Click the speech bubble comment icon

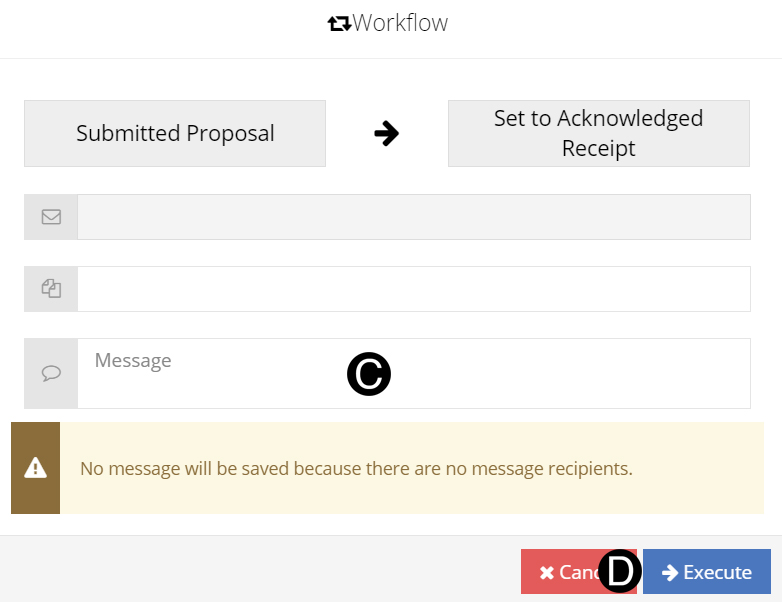pos(51,373)
